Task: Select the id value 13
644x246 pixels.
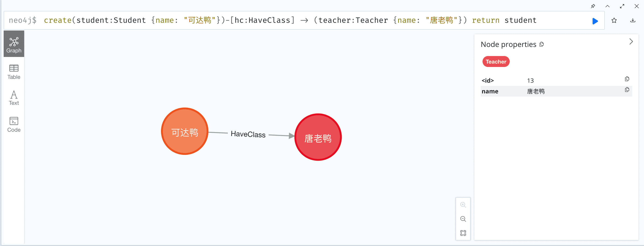Action: point(530,81)
